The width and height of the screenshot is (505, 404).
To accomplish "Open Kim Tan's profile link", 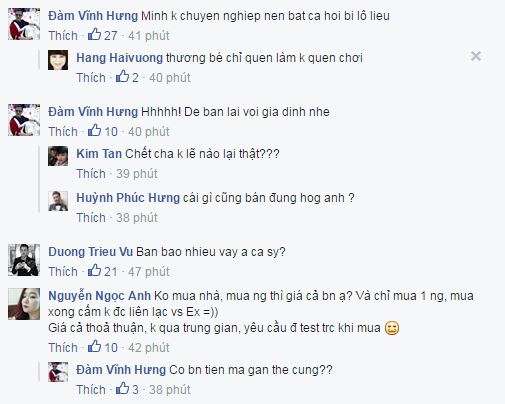I will (99, 154).
